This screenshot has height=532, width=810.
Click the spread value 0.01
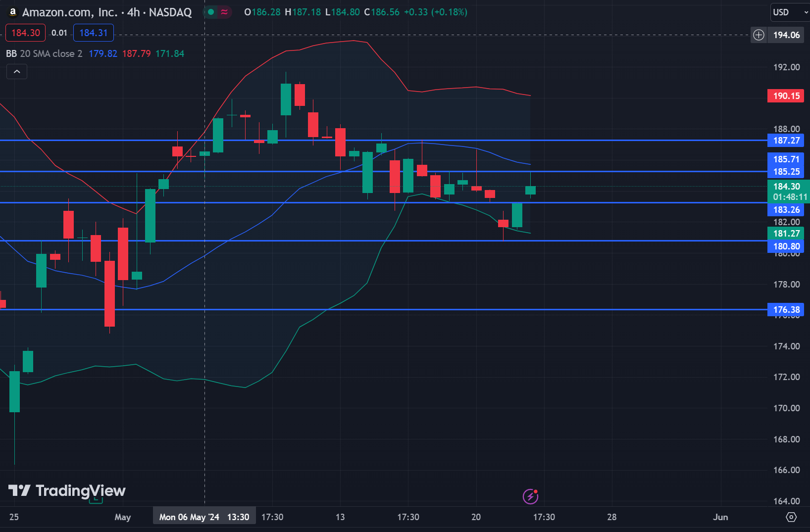click(x=59, y=33)
